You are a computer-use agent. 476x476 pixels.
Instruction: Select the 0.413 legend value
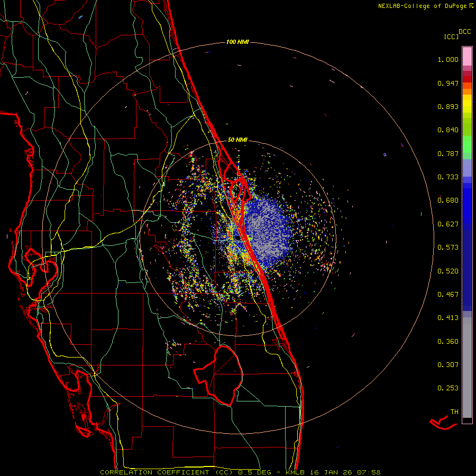[448, 318]
